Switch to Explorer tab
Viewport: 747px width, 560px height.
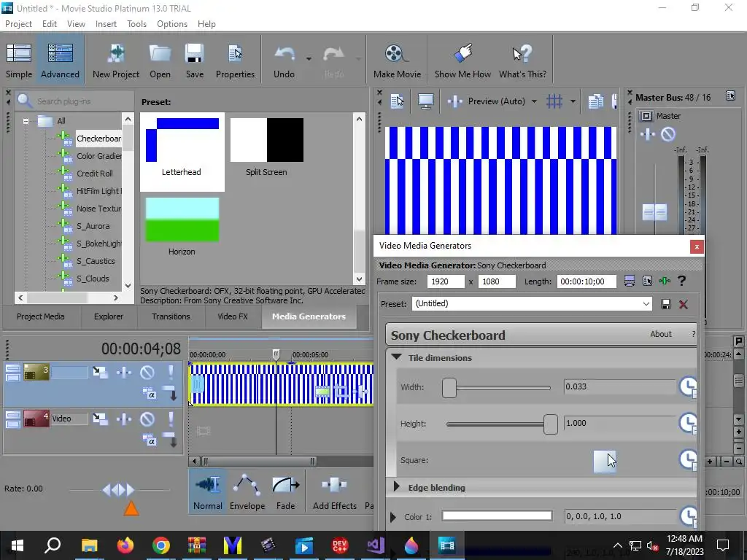[x=109, y=316]
